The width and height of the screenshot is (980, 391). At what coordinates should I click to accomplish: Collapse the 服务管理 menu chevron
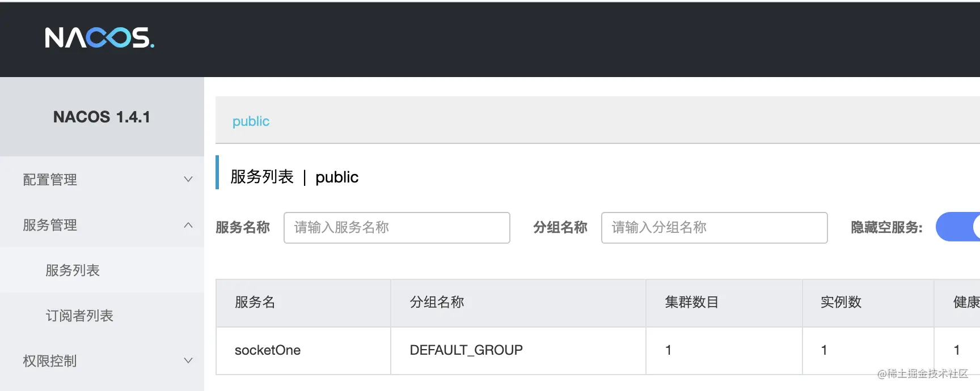pos(188,225)
